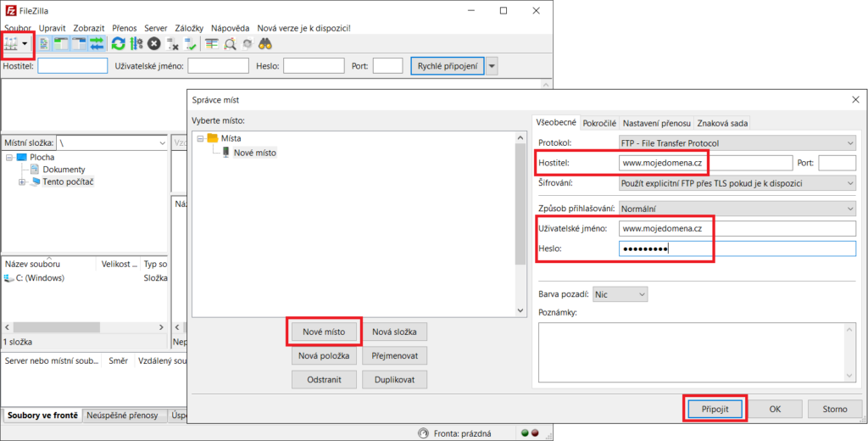
Task: Click the Poznámky notes text area
Action: pos(697,352)
